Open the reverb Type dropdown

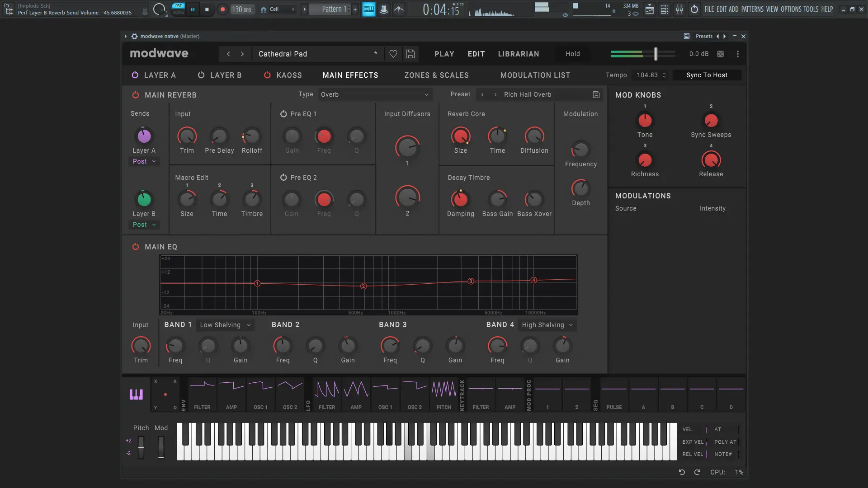pos(374,94)
